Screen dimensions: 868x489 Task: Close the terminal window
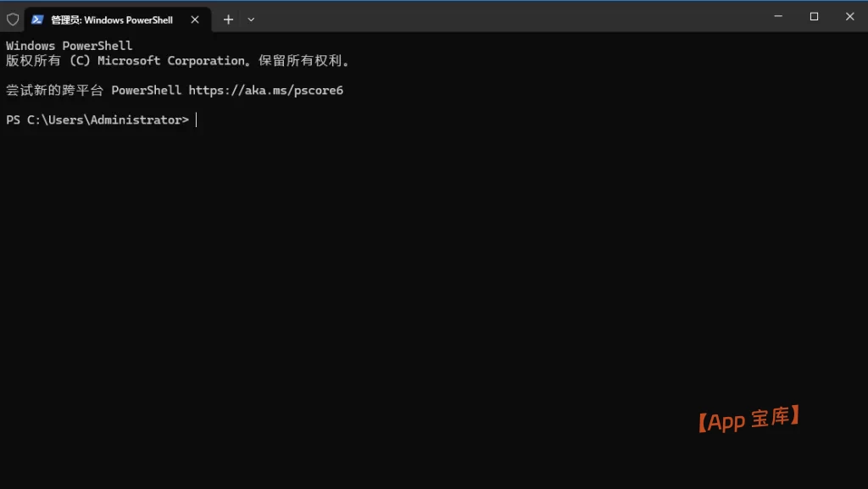[849, 16]
